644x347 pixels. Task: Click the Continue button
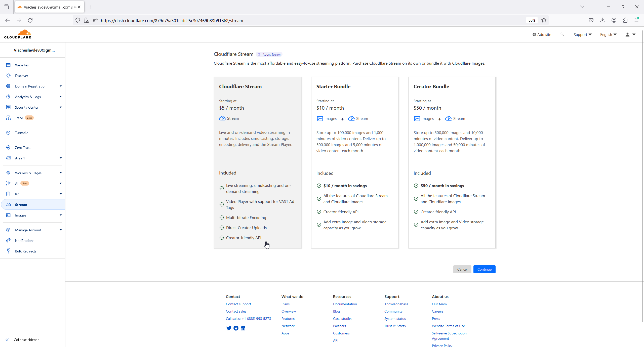tap(484, 269)
